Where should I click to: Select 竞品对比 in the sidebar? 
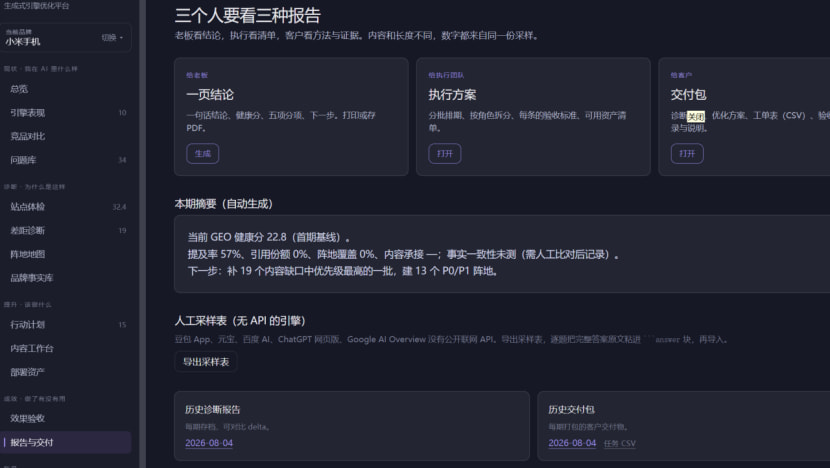click(x=66, y=136)
